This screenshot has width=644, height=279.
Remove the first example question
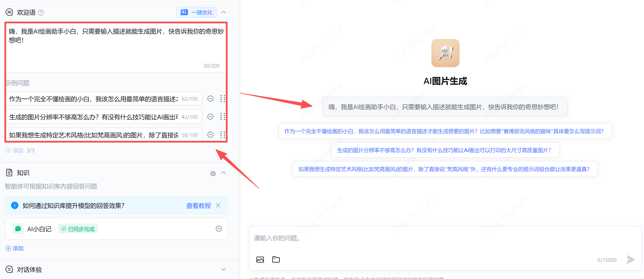point(210,99)
